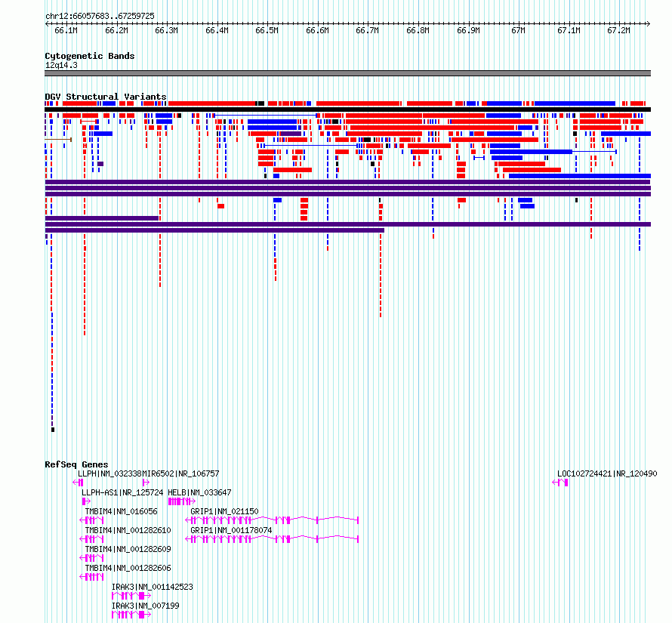
Task: Click the chr12:66057683..67259725 region label
Action: point(100,17)
